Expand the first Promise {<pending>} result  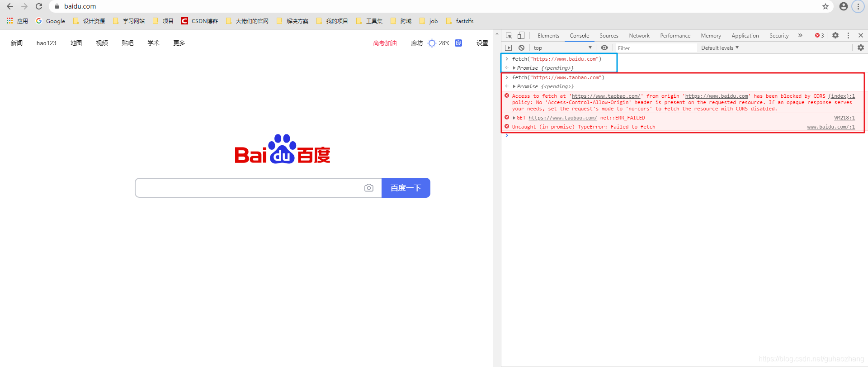514,68
